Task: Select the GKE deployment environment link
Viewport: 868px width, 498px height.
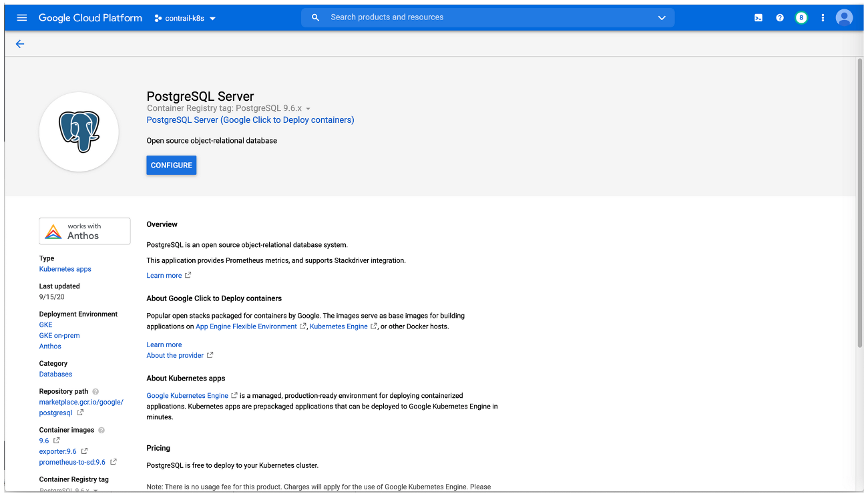Action: pyautogui.click(x=46, y=325)
